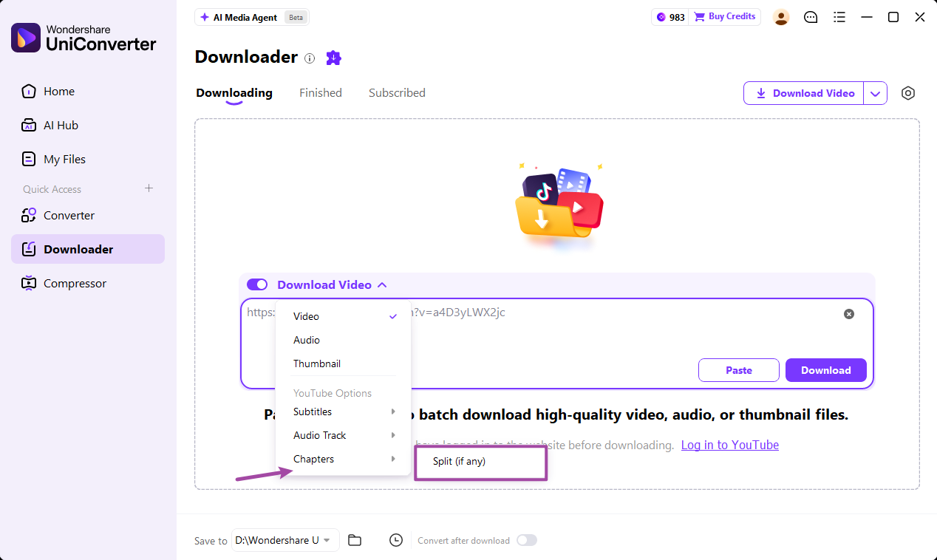Viewport: 937px width, 560px height.
Task: Expand the Audio Track submenu
Action: [x=344, y=435]
